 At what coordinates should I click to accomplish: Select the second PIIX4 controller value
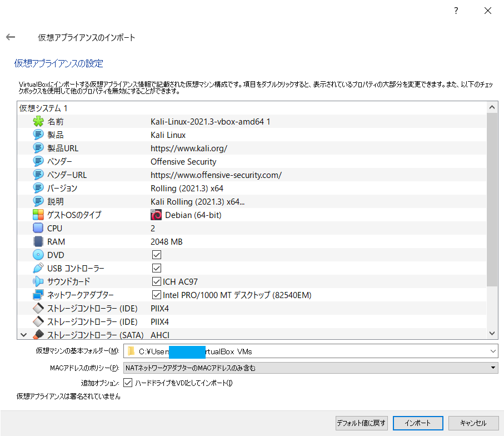[x=159, y=322]
